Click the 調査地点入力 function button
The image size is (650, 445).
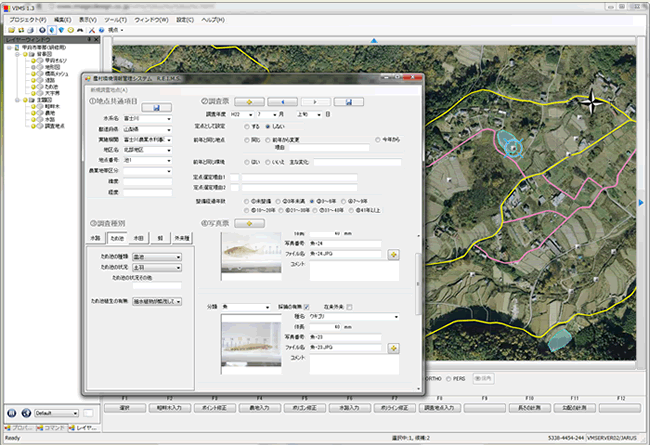[x=440, y=407]
